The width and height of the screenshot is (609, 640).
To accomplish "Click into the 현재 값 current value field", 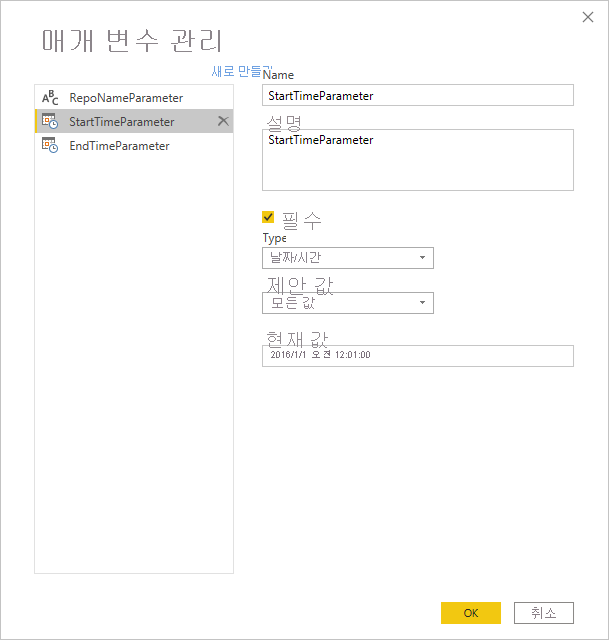I will tap(418, 356).
